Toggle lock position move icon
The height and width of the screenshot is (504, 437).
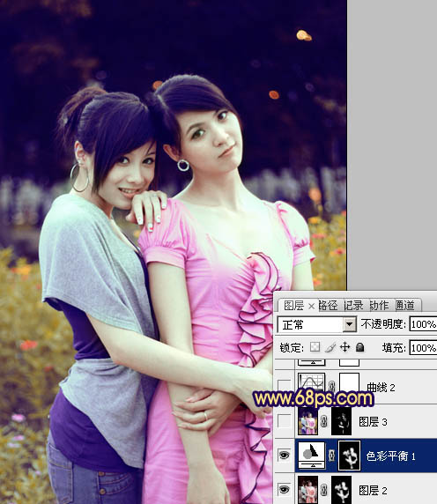tap(344, 347)
